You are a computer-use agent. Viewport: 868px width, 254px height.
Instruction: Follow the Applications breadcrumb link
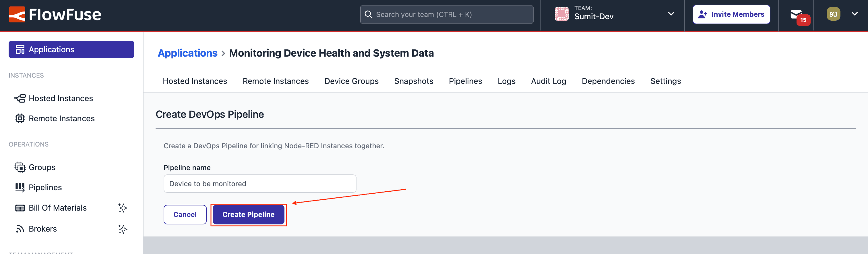[x=187, y=53]
